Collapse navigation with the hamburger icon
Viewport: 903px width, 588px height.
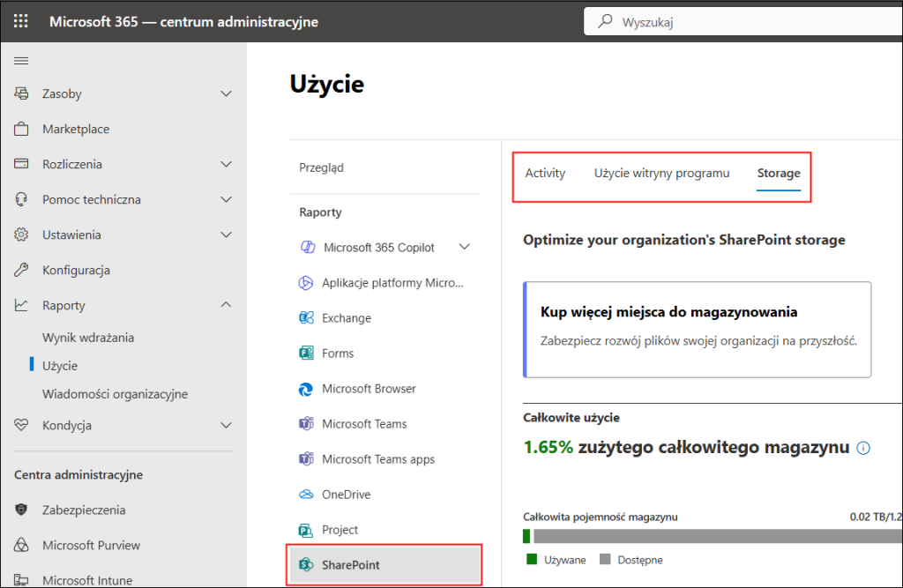click(21, 60)
